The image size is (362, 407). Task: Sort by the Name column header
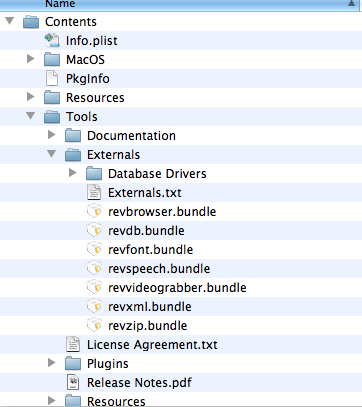(181, 4)
